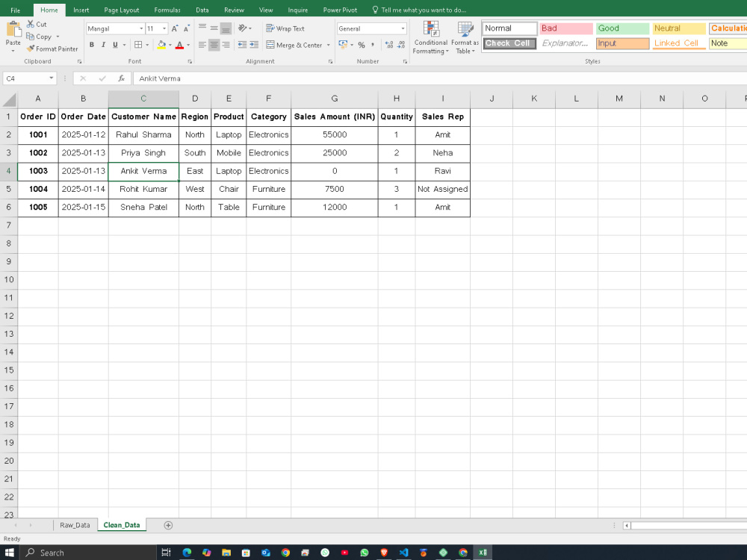Open the Fill Color dropdown arrow
The height and width of the screenshot is (560, 747).
click(170, 45)
